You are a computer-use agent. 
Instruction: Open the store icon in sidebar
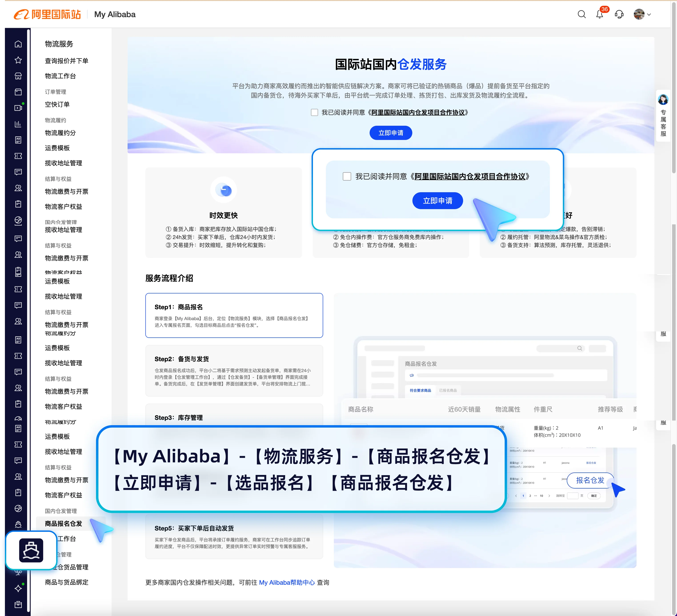[x=18, y=76]
